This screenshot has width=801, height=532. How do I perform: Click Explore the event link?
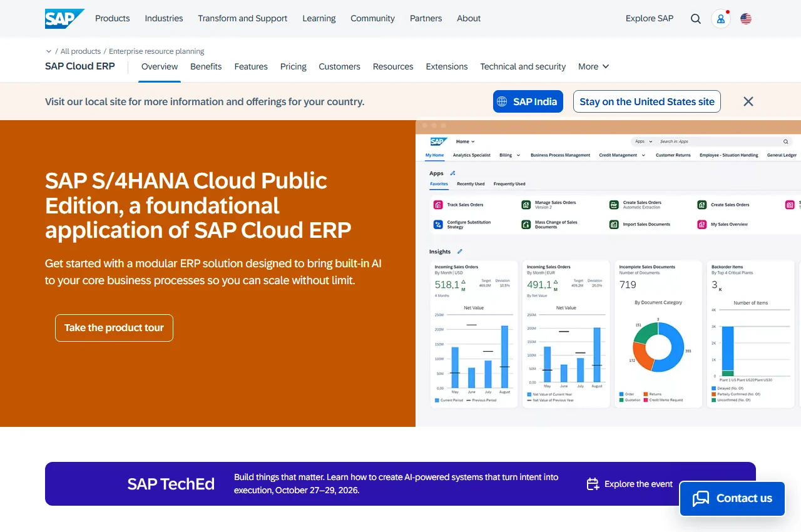(630, 484)
